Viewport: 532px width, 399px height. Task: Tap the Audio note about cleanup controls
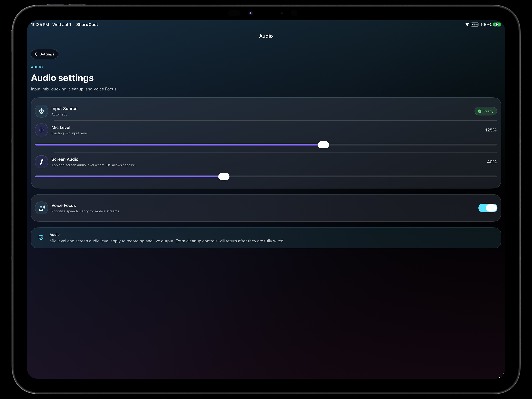click(x=266, y=238)
